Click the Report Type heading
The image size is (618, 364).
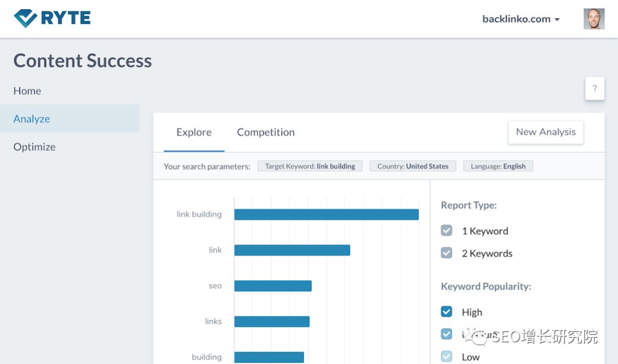coord(469,205)
